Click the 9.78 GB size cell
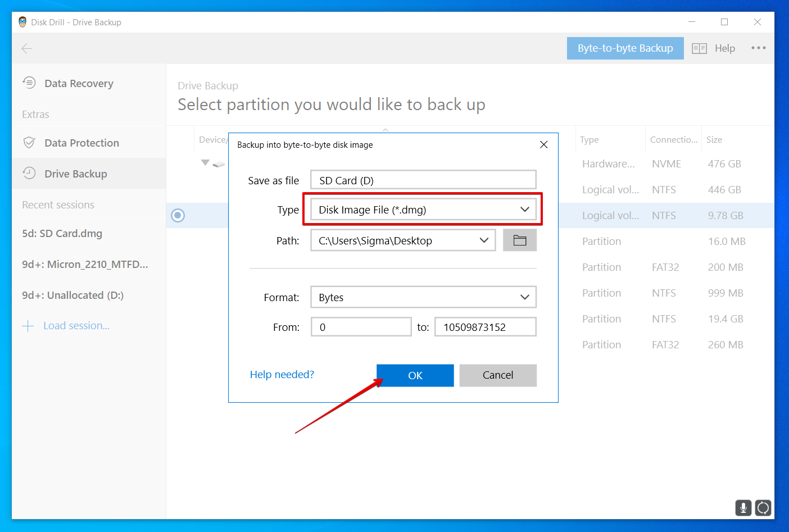789x532 pixels. point(725,216)
